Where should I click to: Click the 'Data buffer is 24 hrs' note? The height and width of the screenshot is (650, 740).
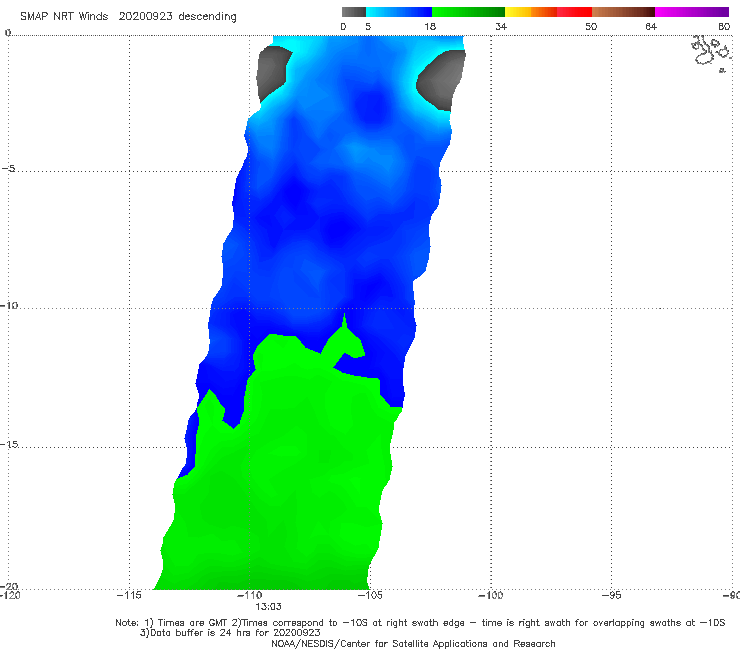(230, 633)
